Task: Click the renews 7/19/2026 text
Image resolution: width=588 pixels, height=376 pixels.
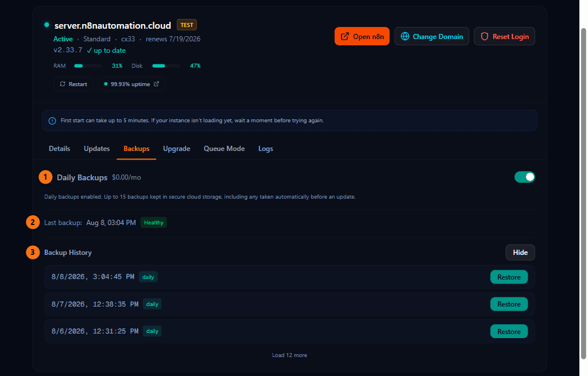Action: pyautogui.click(x=173, y=39)
